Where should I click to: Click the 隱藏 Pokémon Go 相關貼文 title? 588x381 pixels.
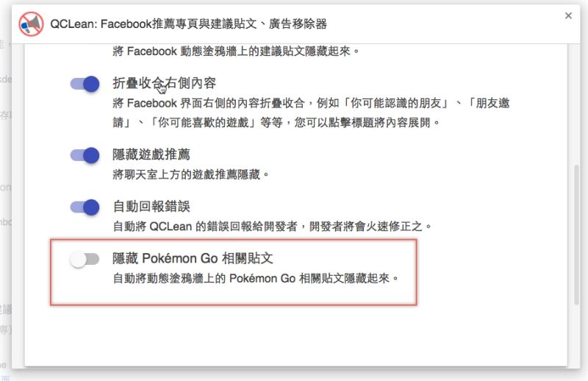[x=193, y=258]
